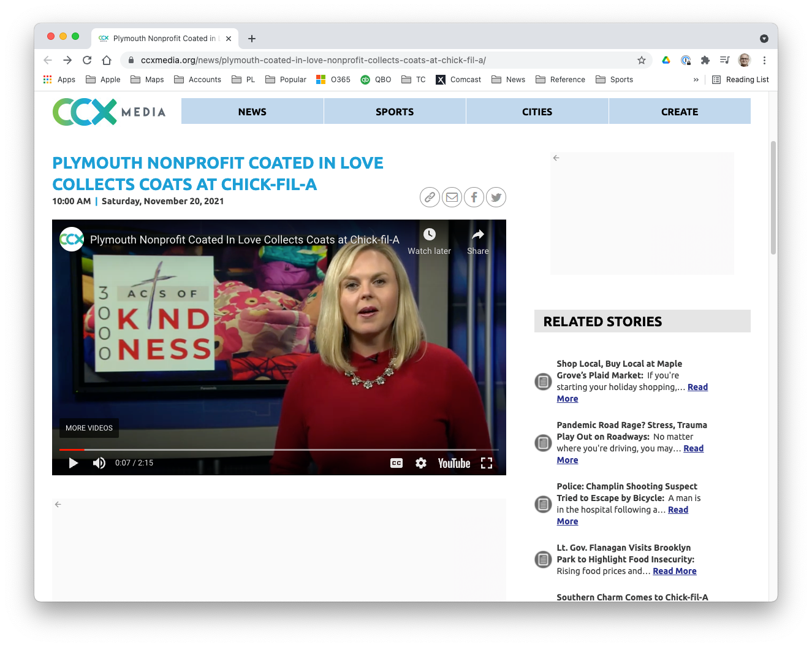Open the Chrome profile avatar
Viewport: 812px width, 647px height.
[745, 60]
